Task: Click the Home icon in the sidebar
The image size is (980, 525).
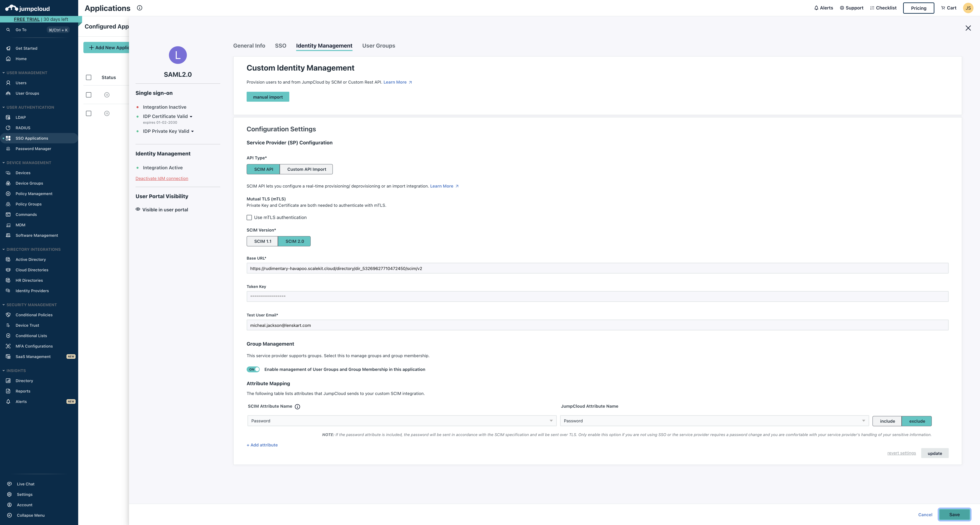Action: pyautogui.click(x=8, y=59)
